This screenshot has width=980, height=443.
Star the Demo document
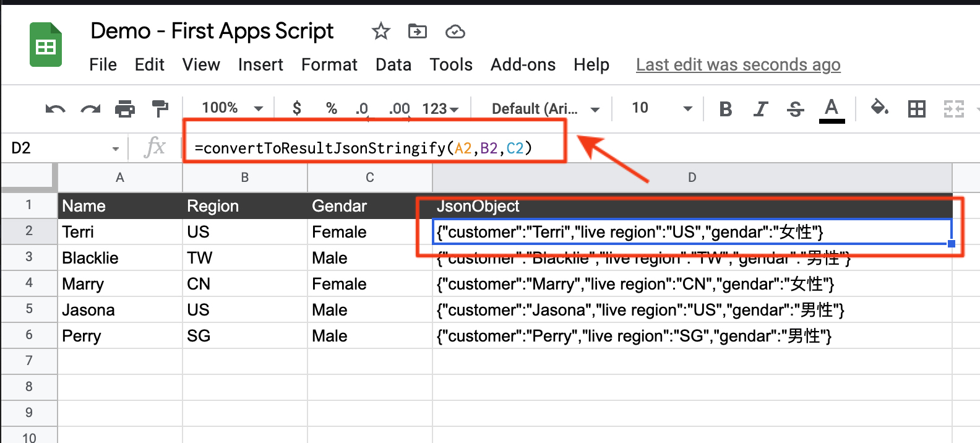click(x=380, y=31)
